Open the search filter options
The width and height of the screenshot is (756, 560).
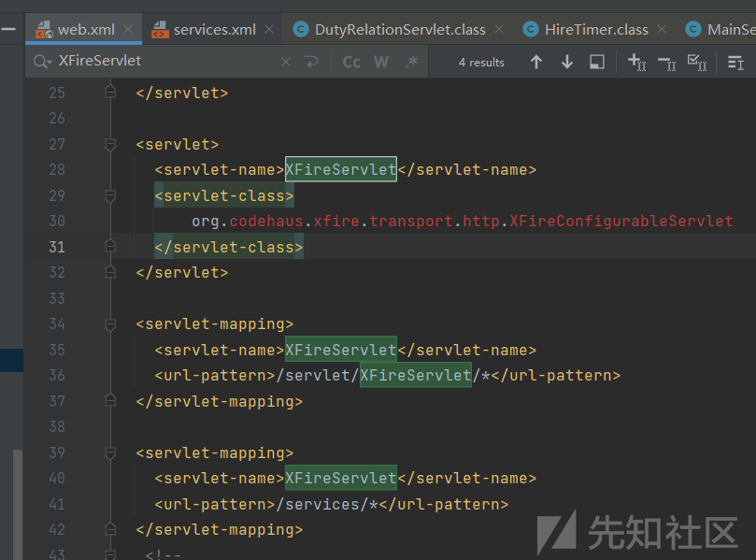click(735, 63)
